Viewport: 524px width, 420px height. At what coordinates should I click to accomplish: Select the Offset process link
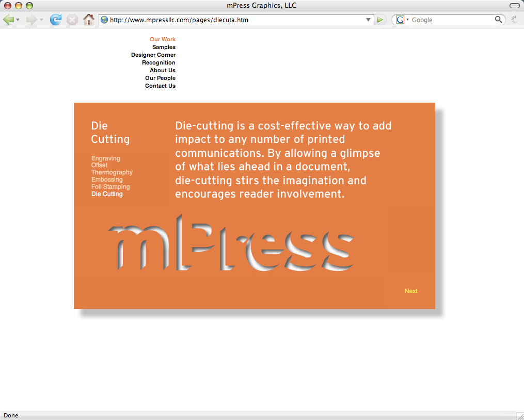[100, 165]
